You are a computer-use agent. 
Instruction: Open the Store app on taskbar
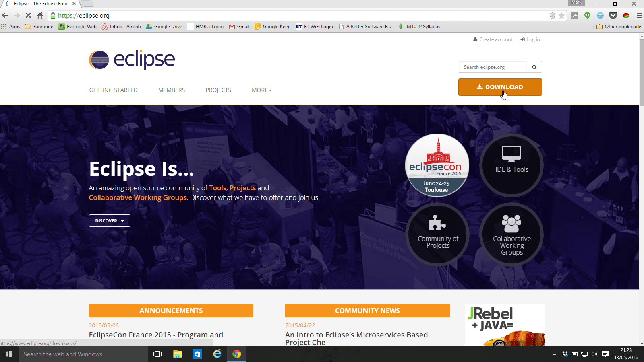tap(197, 354)
